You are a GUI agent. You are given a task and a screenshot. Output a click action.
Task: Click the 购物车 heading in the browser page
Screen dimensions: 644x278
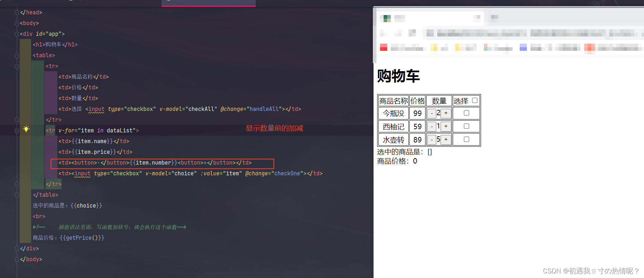point(398,76)
